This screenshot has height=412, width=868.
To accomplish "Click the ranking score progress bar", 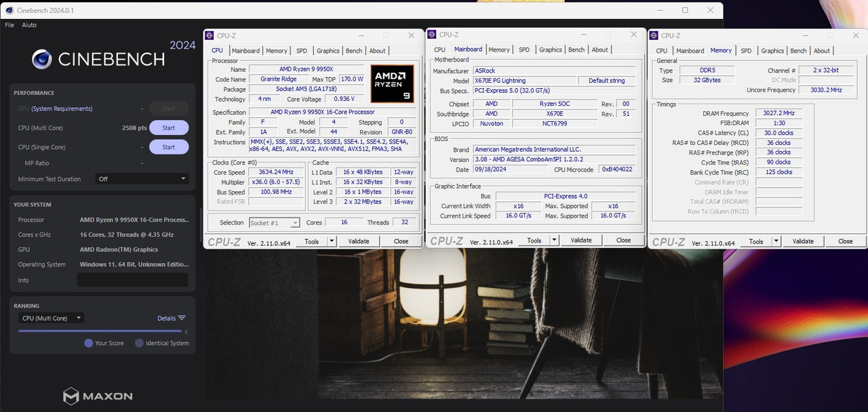I will tap(100, 331).
